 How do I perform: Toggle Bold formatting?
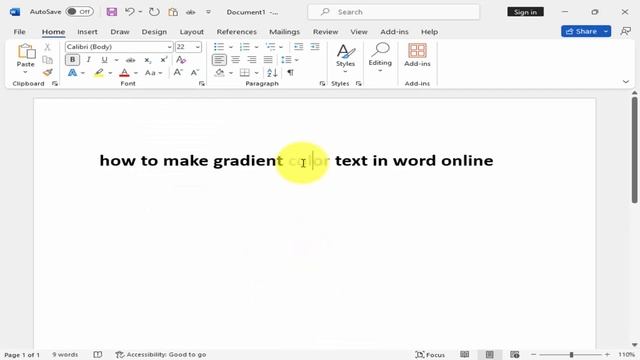[x=72, y=60]
